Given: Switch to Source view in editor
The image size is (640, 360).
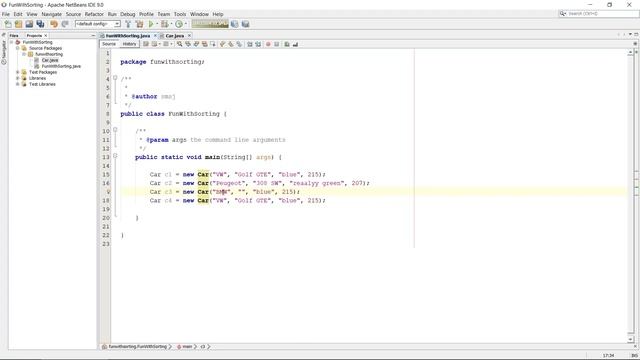Looking at the screenshot, I should (109, 44).
